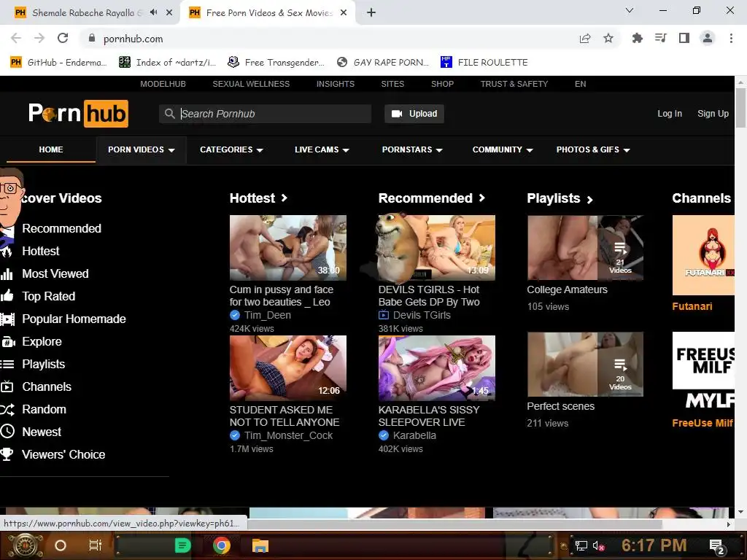
Task: Open File Explorer from the taskbar
Action: pyautogui.click(x=260, y=545)
